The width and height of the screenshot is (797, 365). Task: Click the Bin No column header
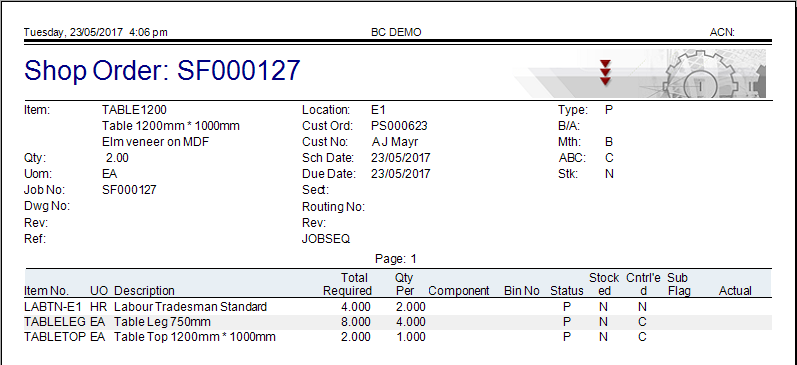522,291
